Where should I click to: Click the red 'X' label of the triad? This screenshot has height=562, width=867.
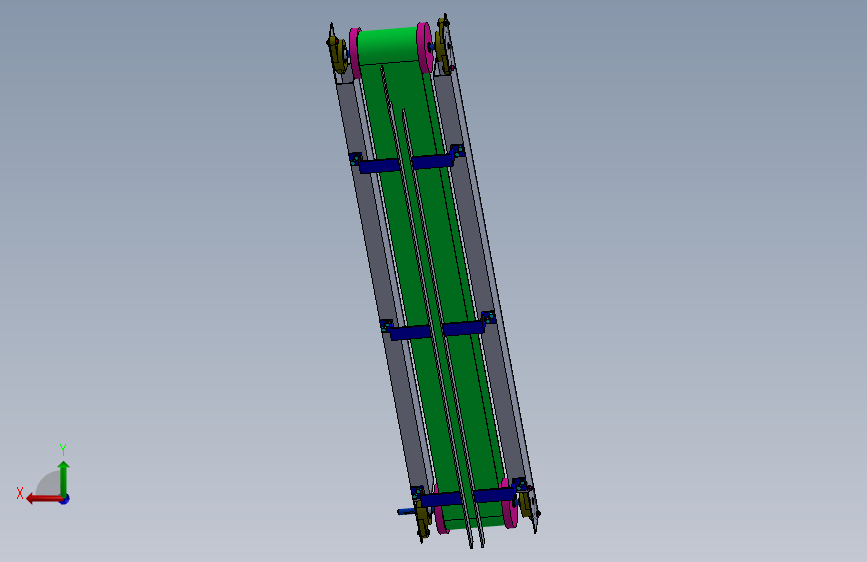(x=20, y=493)
